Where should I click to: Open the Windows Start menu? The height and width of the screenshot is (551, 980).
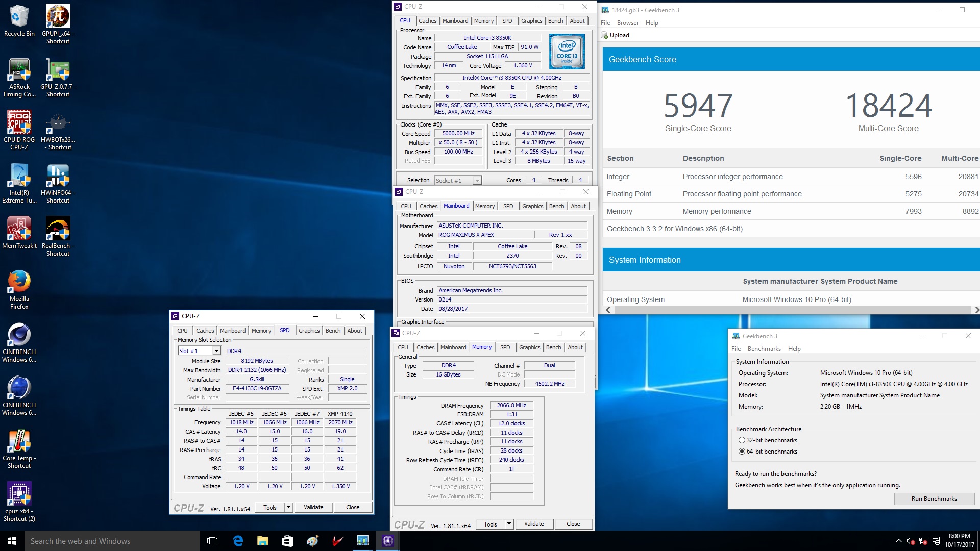pos(12,541)
